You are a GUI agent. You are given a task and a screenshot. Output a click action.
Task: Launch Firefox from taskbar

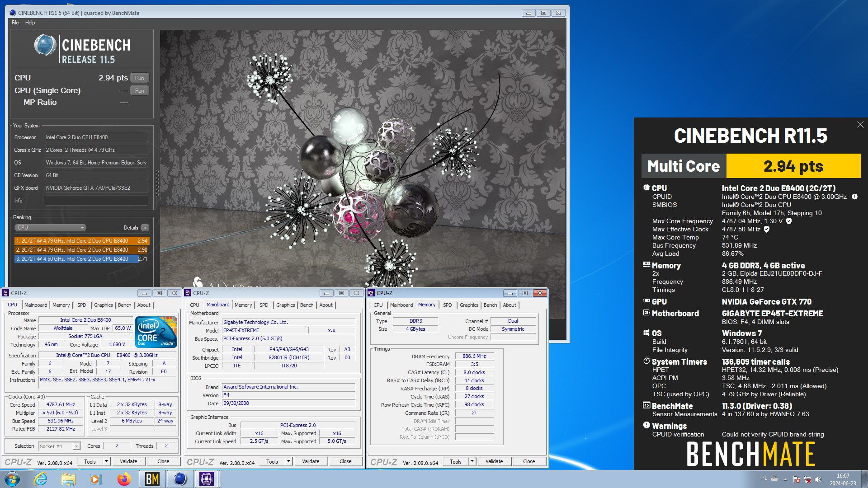click(x=123, y=479)
